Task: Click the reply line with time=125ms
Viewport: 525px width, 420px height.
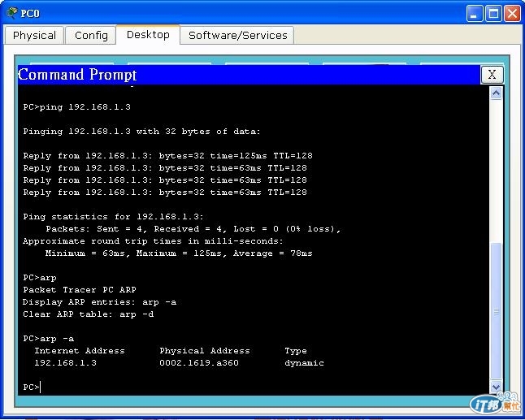Action: point(167,156)
